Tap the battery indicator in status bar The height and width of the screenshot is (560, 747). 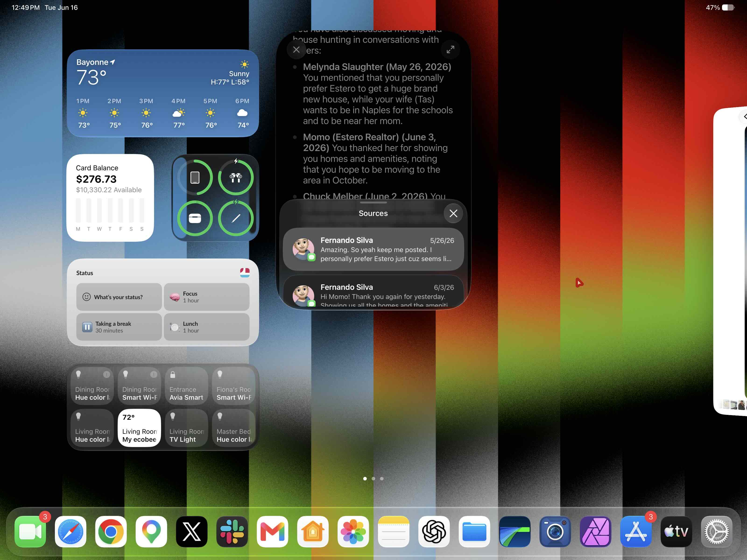(x=728, y=7)
